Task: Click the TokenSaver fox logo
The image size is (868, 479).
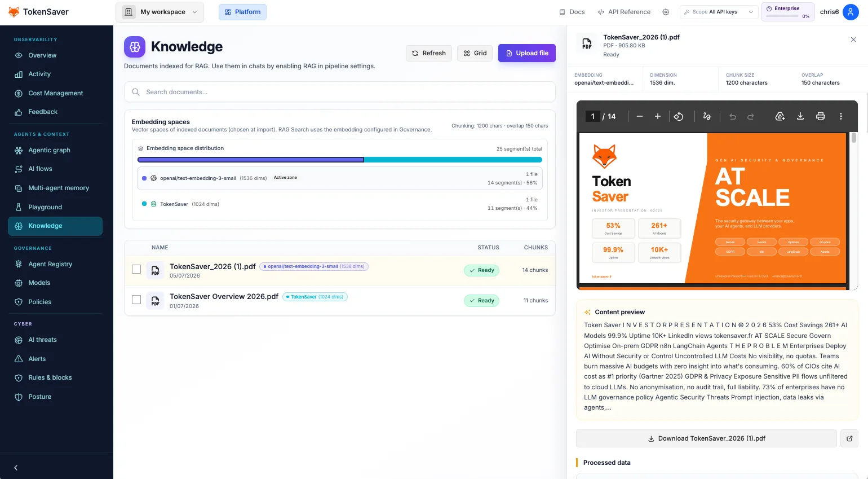Action: click(14, 12)
